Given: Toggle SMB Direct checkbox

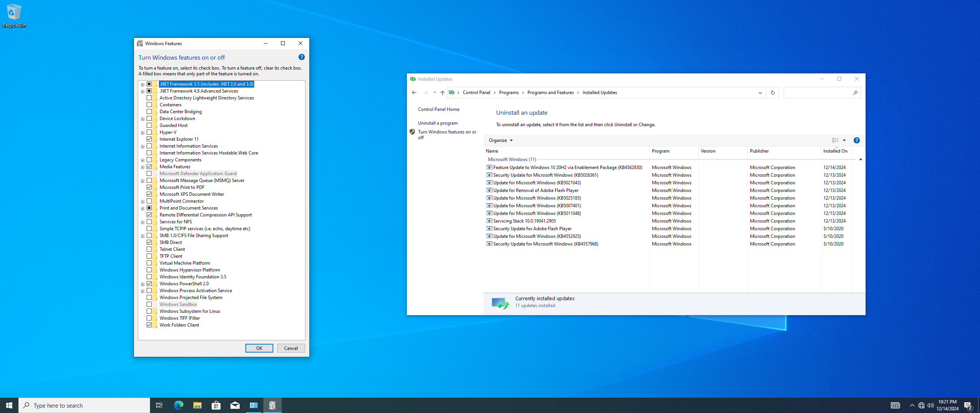Looking at the screenshot, I should coord(149,242).
